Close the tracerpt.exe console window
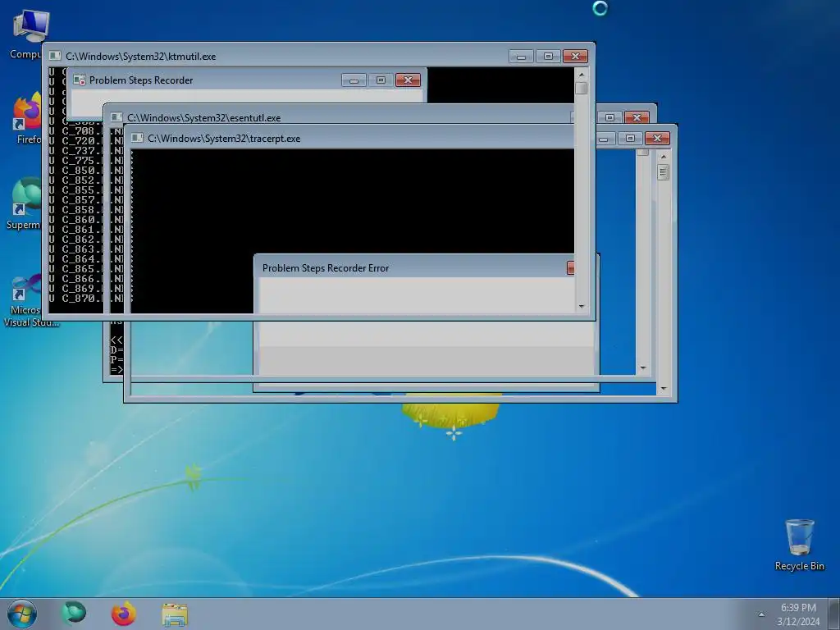Viewport: 840px width, 630px height. (x=657, y=138)
